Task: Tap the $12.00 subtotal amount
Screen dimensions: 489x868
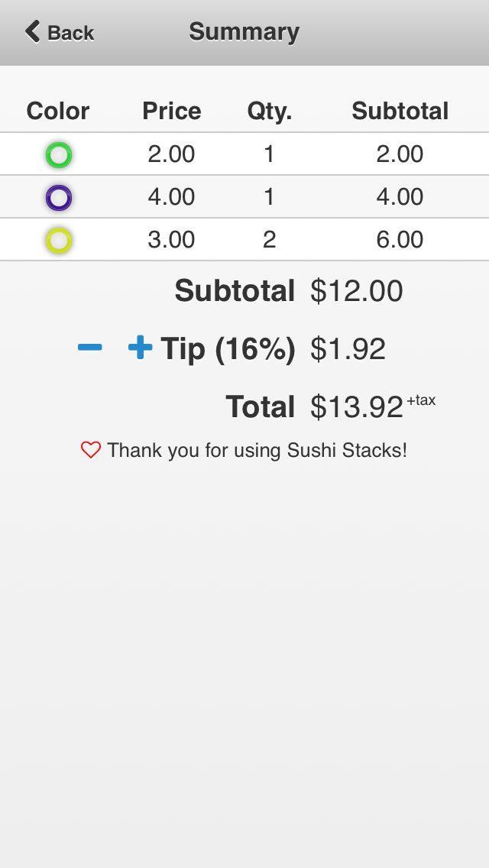Action: pos(356,291)
